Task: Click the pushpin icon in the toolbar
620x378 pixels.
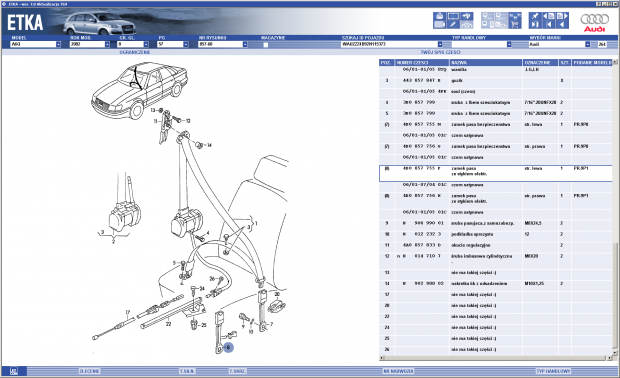Action: (535, 16)
